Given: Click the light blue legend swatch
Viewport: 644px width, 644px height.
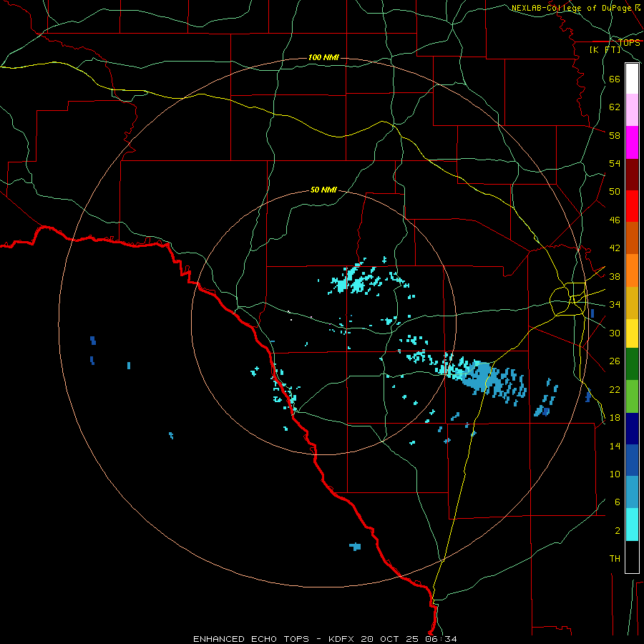Looking at the screenshot, I should 632,492.
